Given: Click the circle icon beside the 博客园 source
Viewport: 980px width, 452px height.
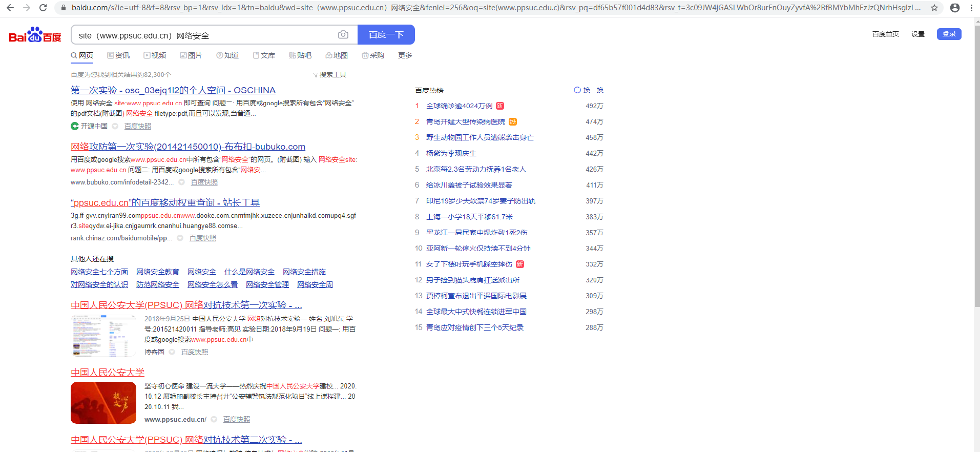Looking at the screenshot, I should 172,352.
